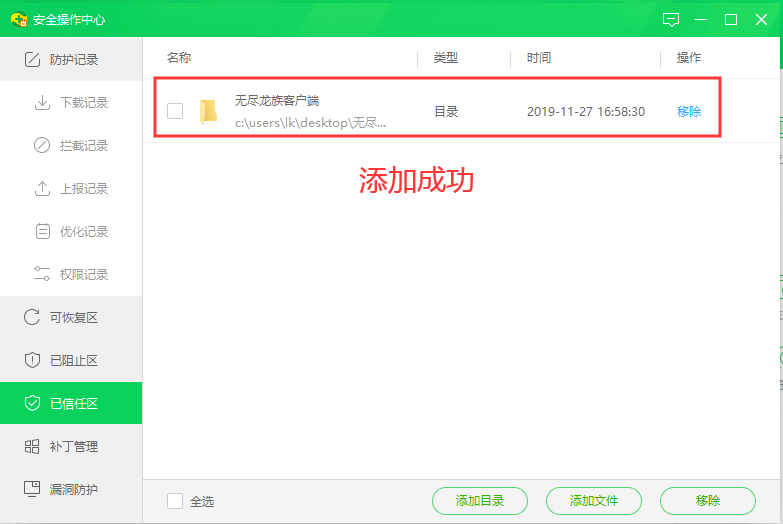This screenshot has height=524, width=783.
Task: Go to 下载记录
Action: [x=71, y=102]
